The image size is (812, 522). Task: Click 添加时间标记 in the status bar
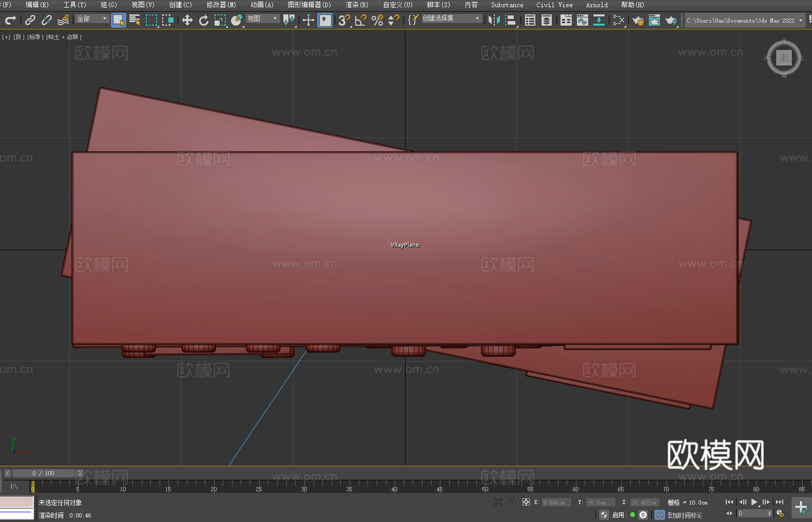tap(684, 515)
